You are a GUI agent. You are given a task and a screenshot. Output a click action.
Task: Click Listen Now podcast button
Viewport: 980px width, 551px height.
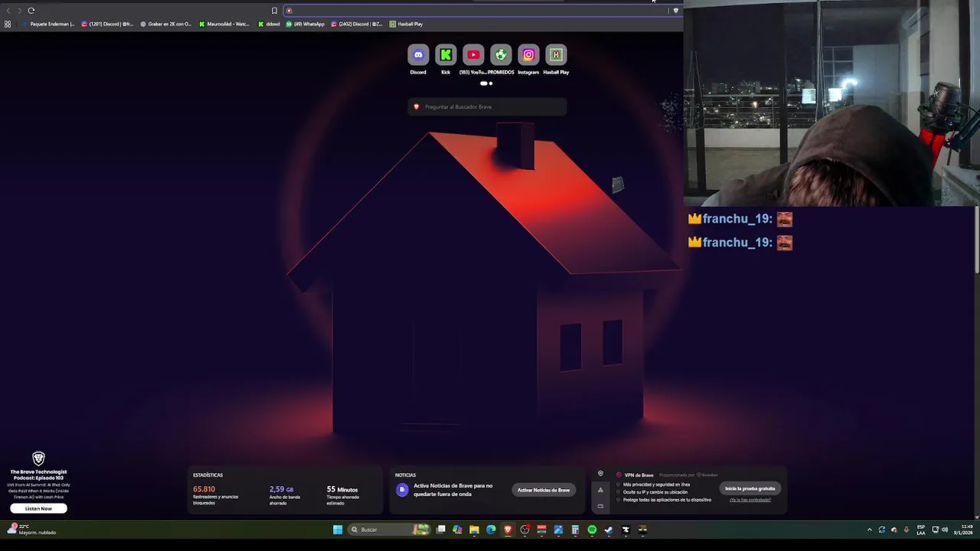point(38,508)
